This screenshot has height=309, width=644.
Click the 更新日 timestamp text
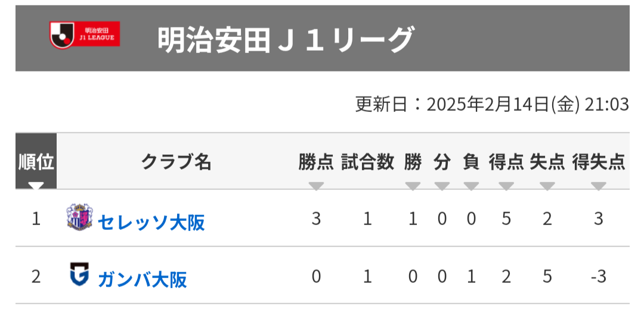[x=492, y=105]
